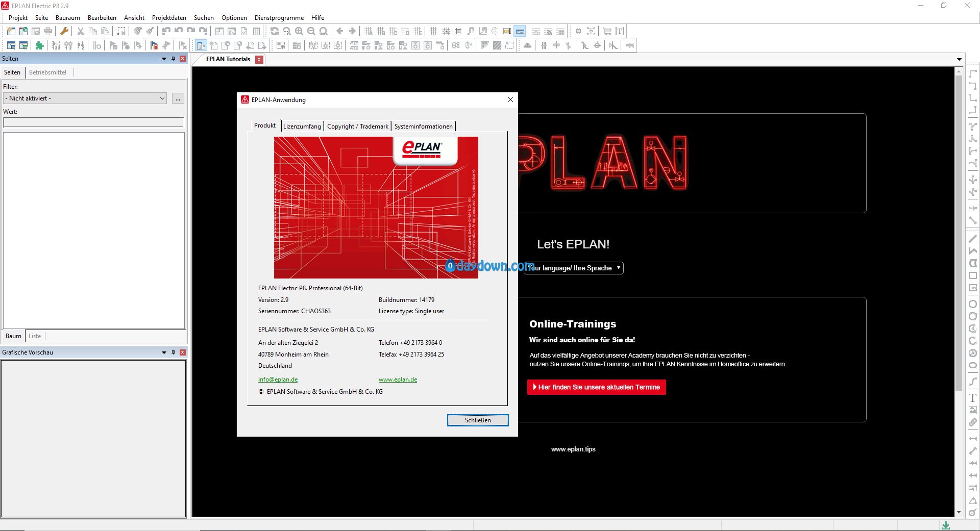Screen dimensions: 980x531
Task: Click the vertical scrollbar of tutorials page
Action: 959,232
